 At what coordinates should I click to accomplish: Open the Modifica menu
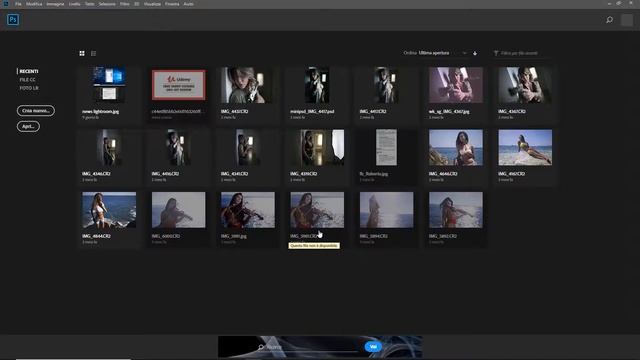click(x=34, y=4)
